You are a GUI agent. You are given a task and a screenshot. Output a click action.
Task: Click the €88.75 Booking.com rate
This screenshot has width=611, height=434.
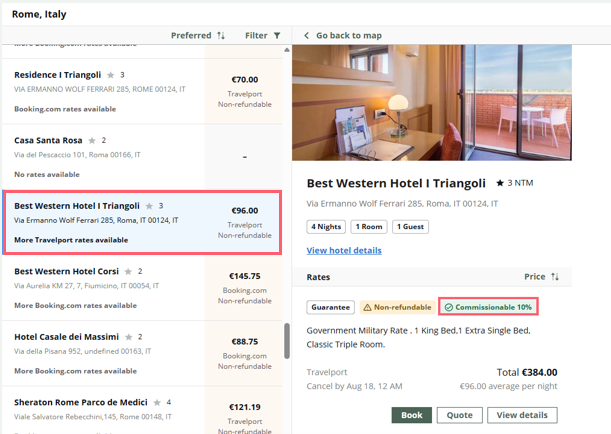[244, 353]
